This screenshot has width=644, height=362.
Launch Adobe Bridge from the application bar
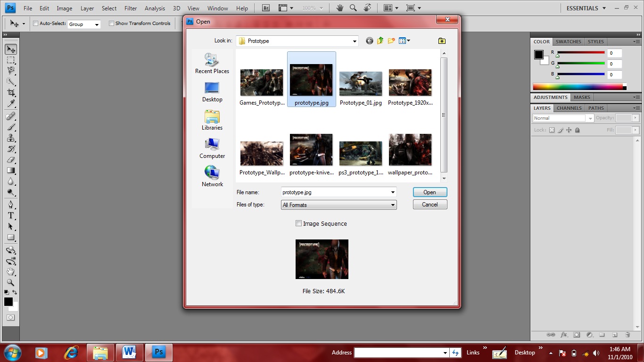265,8
